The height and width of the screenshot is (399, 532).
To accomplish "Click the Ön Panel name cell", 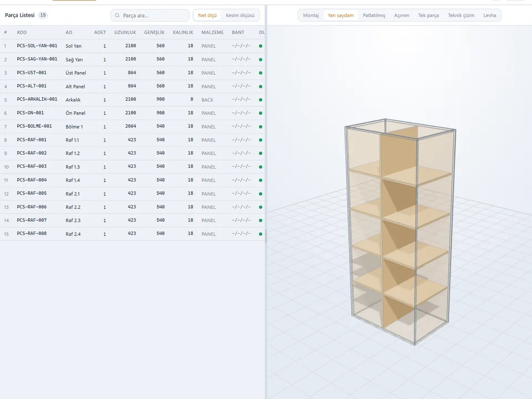I will click(x=75, y=113).
